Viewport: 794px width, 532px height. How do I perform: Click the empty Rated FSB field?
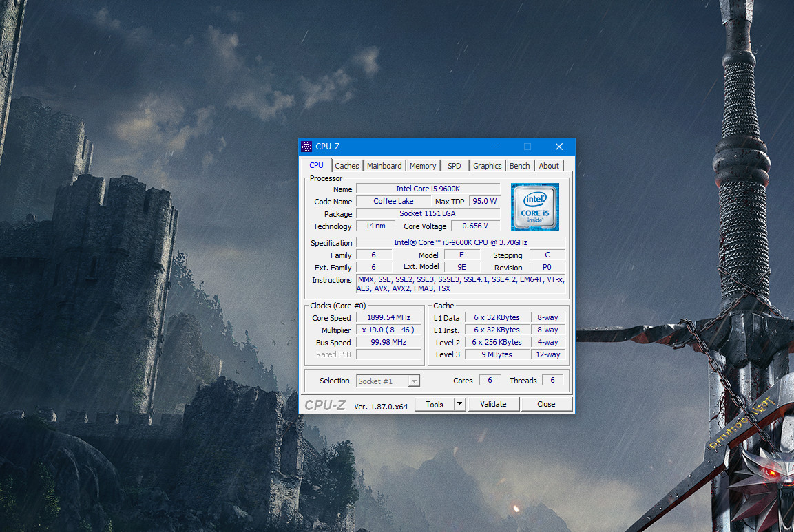389,354
